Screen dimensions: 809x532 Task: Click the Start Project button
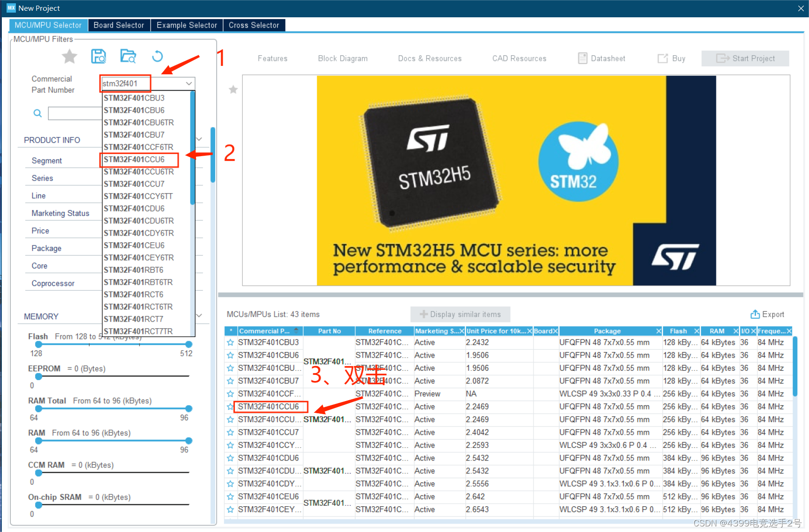pos(745,58)
